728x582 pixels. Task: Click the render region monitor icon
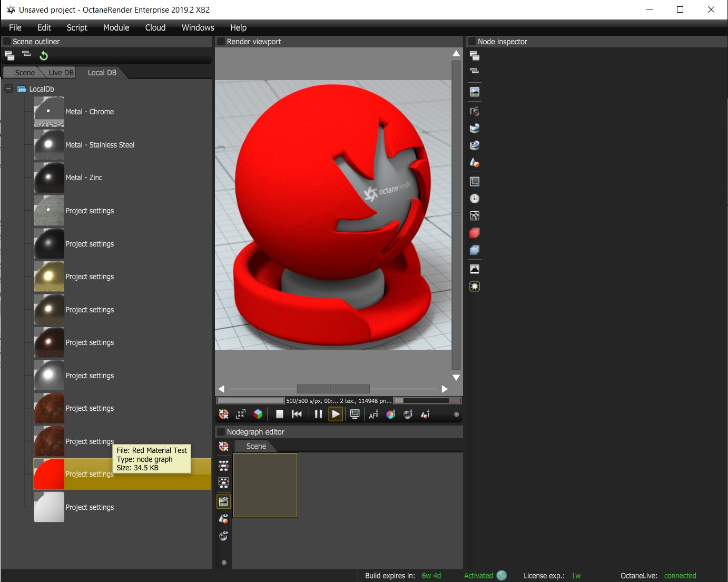(355, 415)
